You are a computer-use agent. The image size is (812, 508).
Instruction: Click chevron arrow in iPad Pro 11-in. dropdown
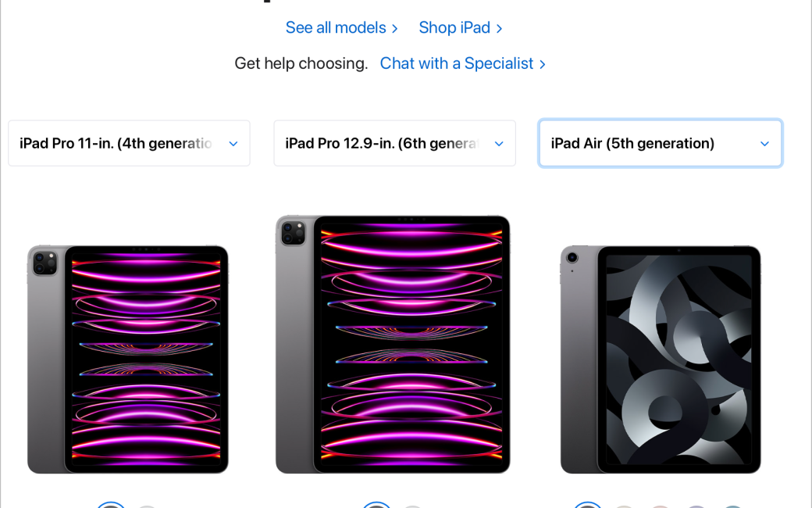click(233, 144)
